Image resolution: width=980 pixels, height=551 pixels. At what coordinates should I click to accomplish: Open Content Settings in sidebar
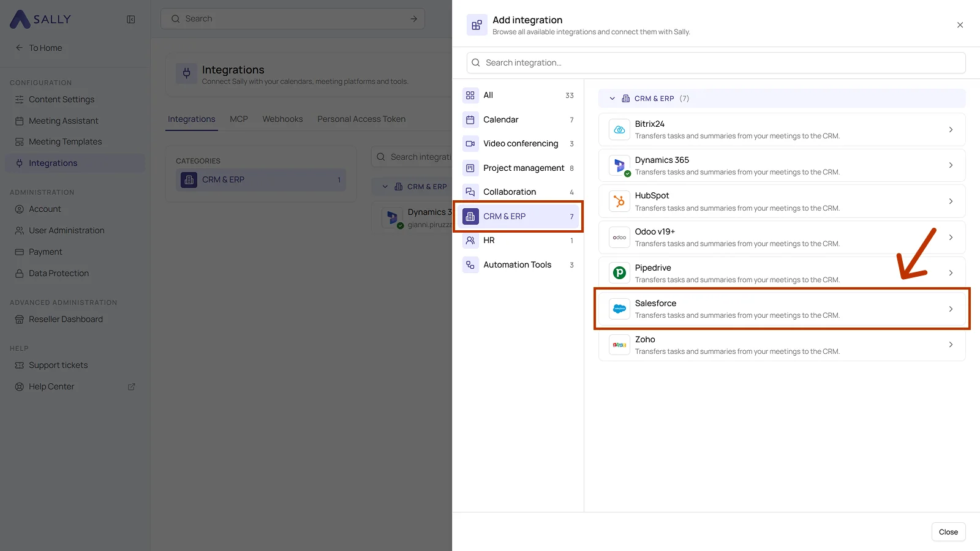click(x=75, y=100)
